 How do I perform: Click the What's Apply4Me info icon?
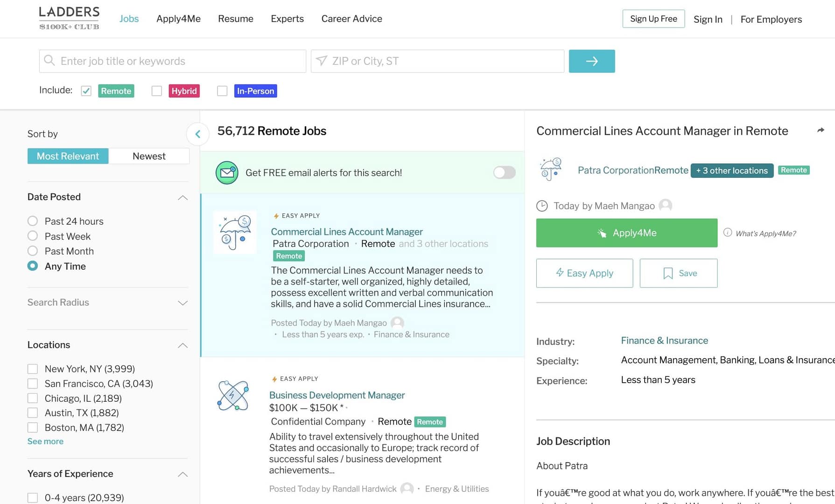click(727, 232)
